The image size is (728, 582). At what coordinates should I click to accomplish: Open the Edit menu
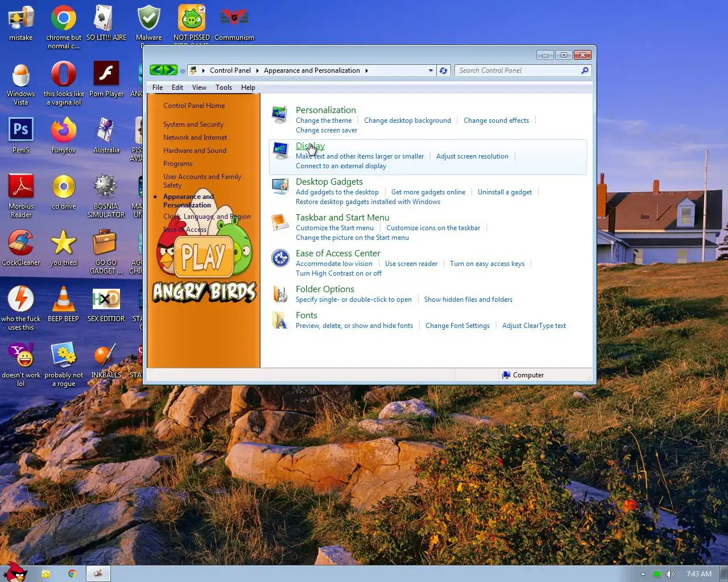point(177,88)
